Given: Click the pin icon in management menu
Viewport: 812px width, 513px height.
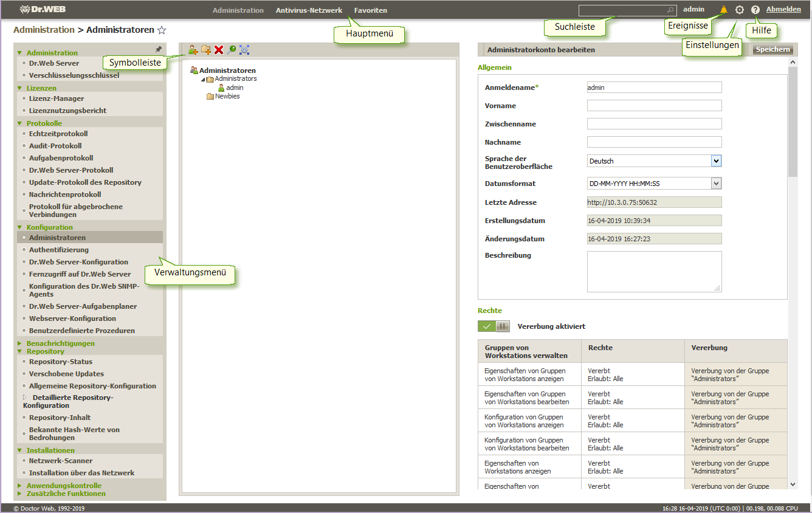Looking at the screenshot, I should 159,49.
